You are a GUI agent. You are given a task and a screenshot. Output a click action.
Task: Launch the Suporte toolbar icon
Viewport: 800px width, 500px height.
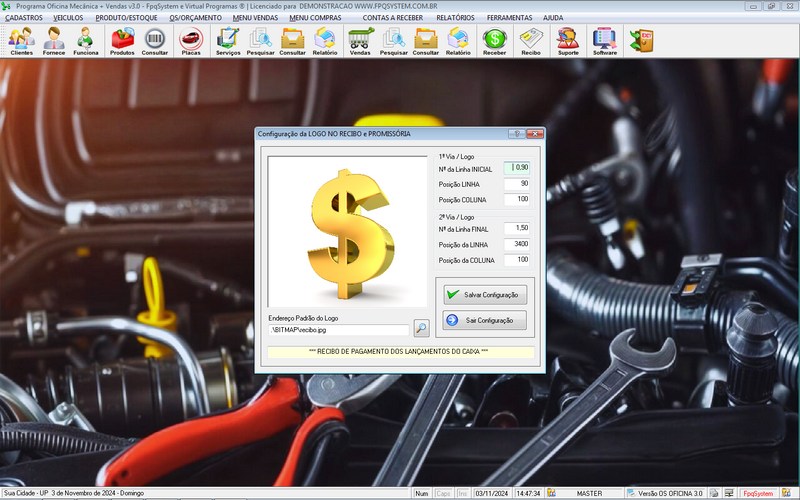click(x=567, y=40)
